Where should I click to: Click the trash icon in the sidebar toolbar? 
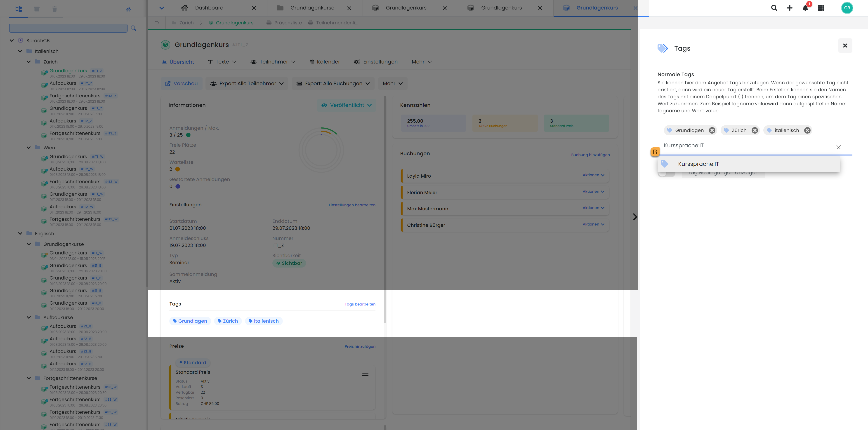coord(54,9)
